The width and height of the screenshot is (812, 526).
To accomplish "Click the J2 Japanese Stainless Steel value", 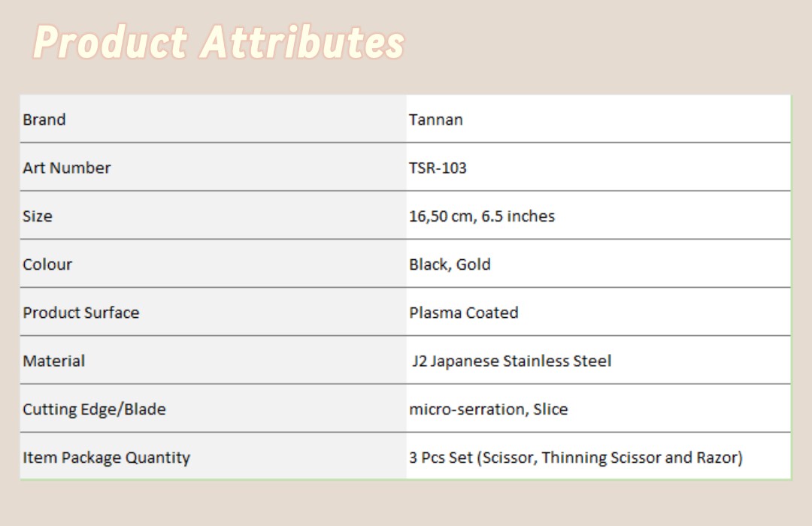I will click(x=512, y=361).
